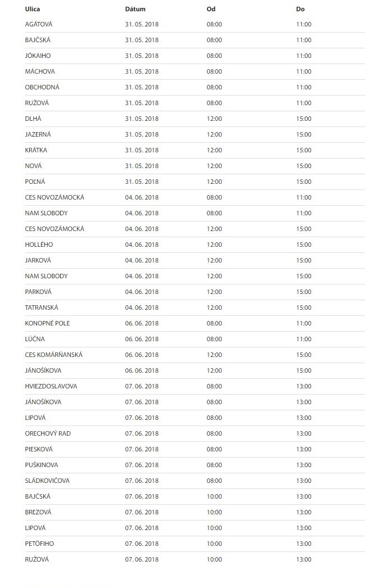Select the SLÁDKOVIČOVA street row
Image resolution: width=365 pixels, height=588 pixels.
point(193,481)
